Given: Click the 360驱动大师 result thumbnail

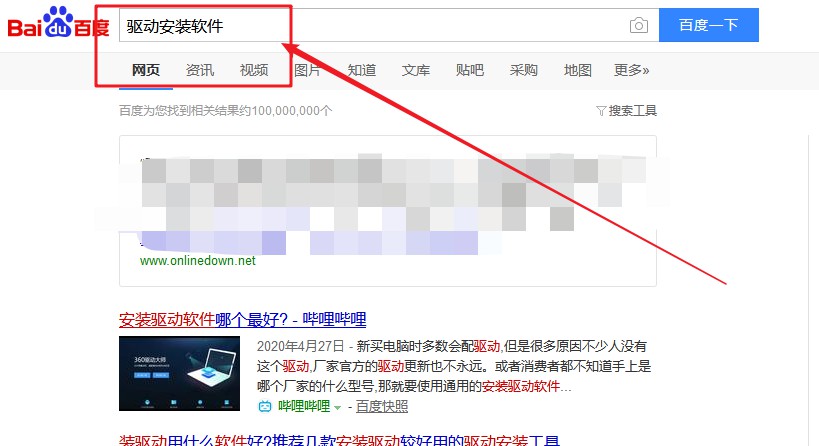Looking at the screenshot, I should pos(179,373).
